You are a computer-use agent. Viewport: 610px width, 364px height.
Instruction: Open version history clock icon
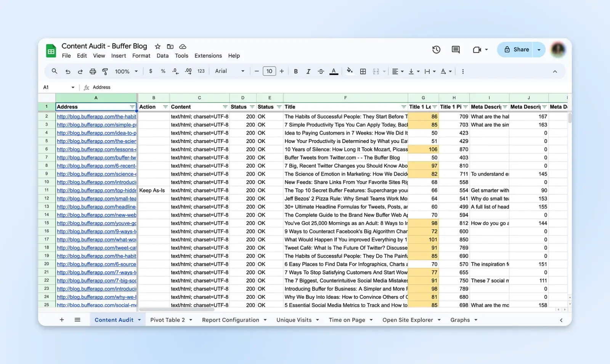[436, 50]
